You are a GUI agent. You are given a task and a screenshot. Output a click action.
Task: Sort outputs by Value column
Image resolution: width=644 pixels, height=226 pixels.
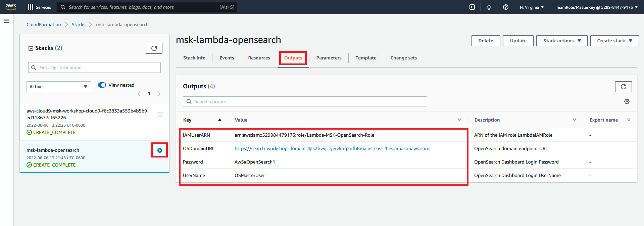coord(459,120)
